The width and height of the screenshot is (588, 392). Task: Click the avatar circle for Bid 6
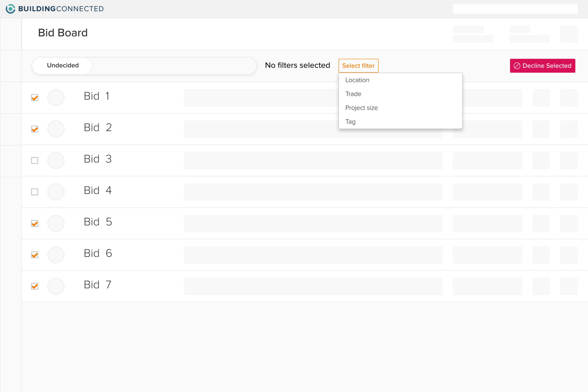coord(56,255)
